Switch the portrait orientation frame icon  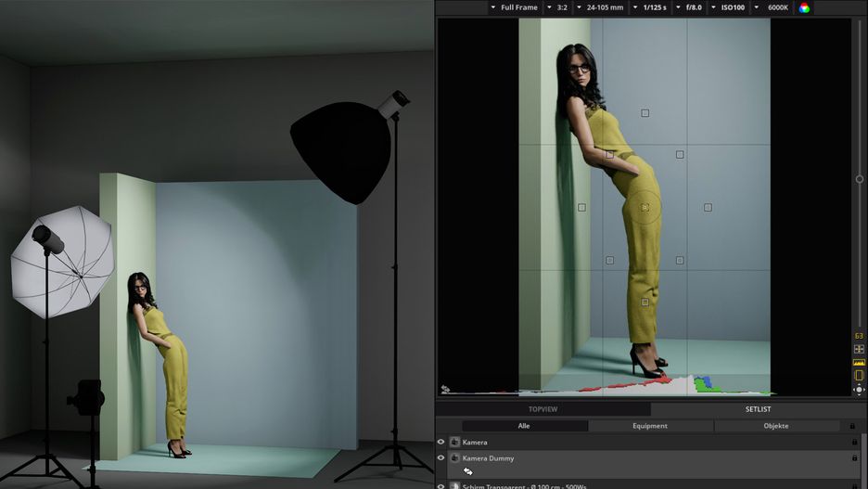pyautogui.click(x=859, y=376)
